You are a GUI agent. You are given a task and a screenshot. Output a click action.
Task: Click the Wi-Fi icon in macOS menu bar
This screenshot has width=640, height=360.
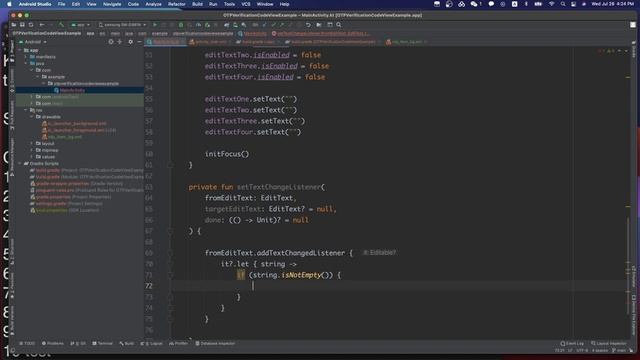552,4
